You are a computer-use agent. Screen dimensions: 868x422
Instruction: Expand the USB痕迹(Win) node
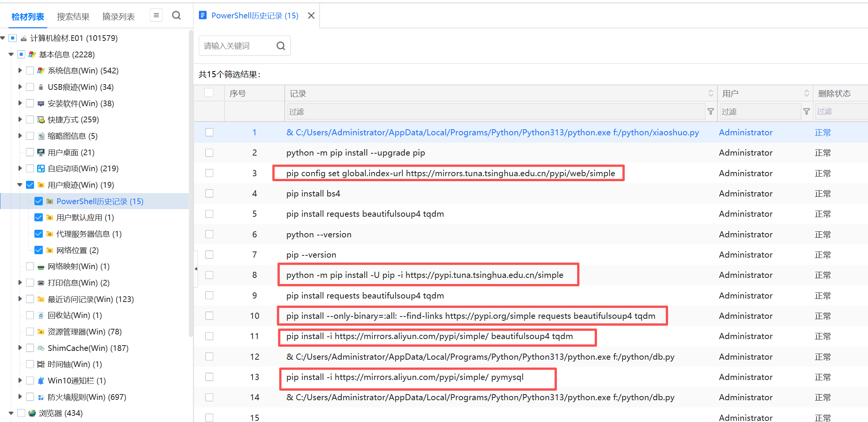20,87
